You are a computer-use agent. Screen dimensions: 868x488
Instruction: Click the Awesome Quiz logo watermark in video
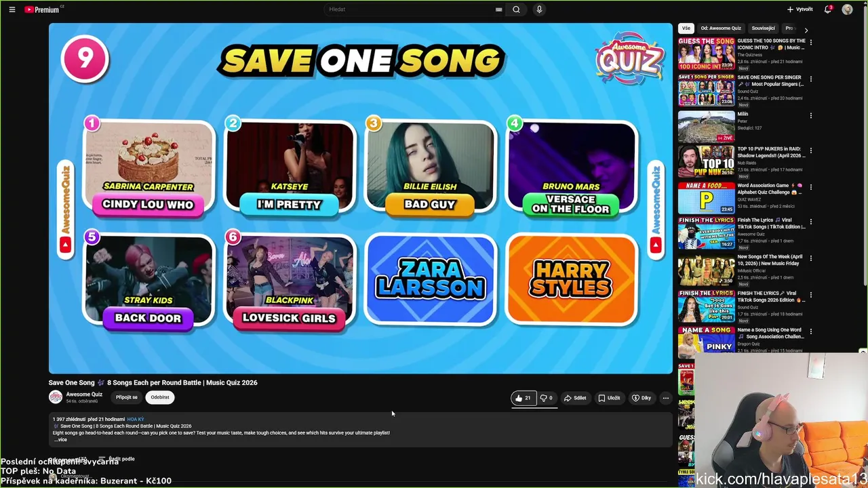click(x=629, y=59)
